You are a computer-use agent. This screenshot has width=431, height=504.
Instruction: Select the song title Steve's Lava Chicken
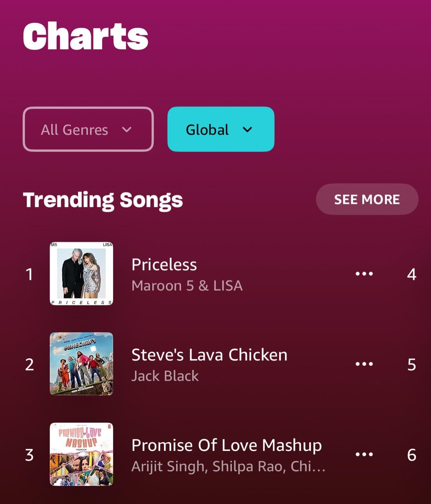click(209, 355)
